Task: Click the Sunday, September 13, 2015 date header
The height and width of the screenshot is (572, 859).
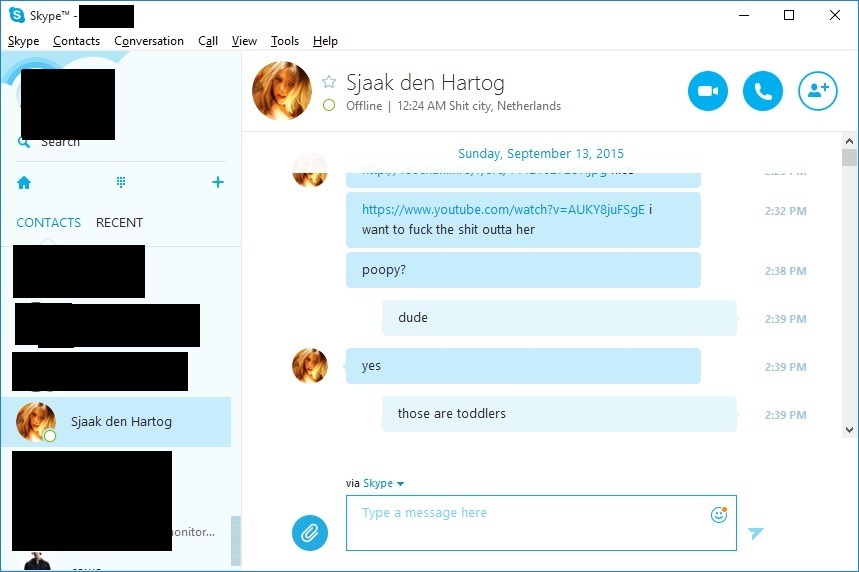Action: (x=541, y=153)
